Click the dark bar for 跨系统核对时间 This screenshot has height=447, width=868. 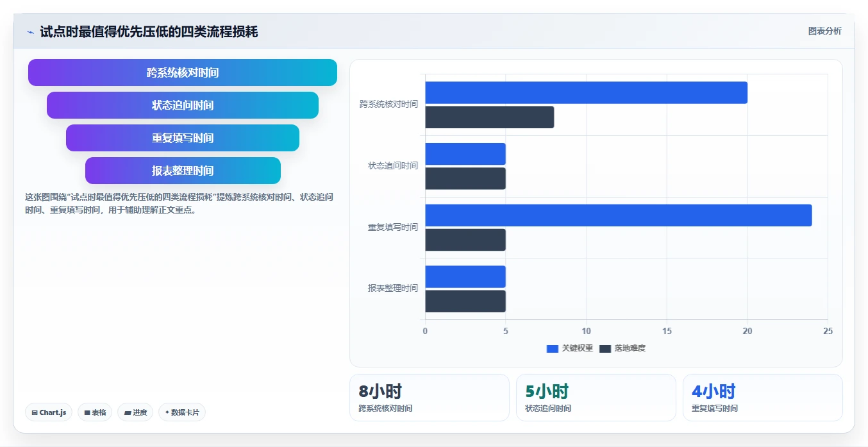(x=489, y=117)
